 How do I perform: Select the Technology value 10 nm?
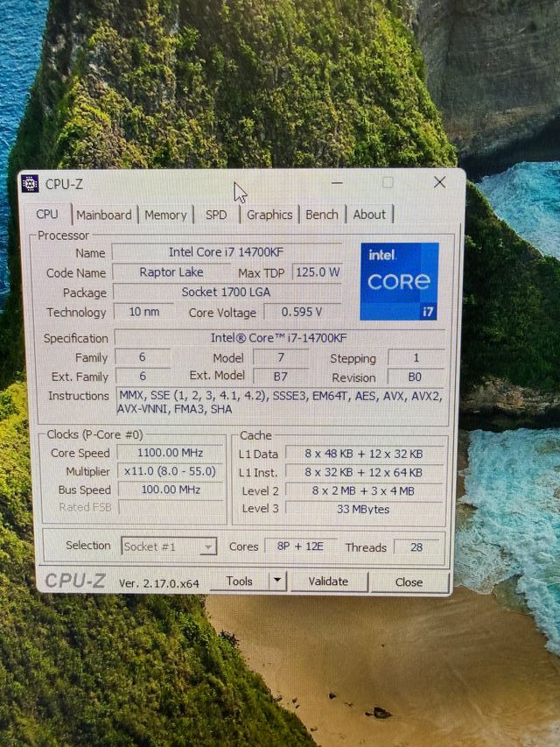pos(144,312)
